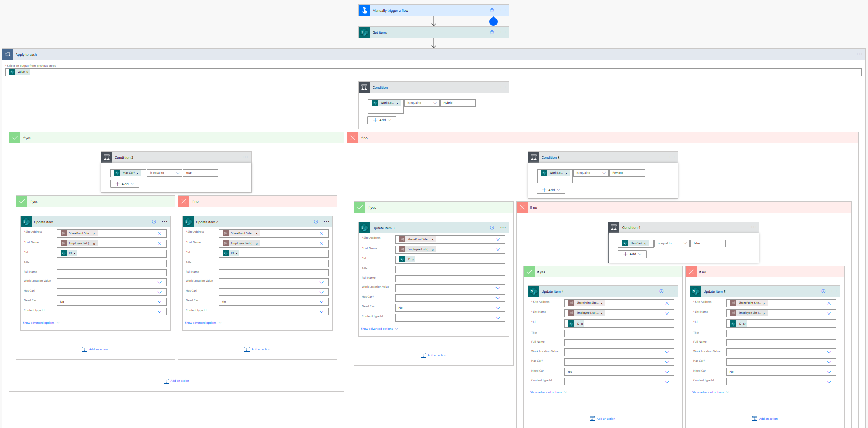Remove the value token in Apply to each
The height and width of the screenshot is (428, 868).
click(27, 72)
